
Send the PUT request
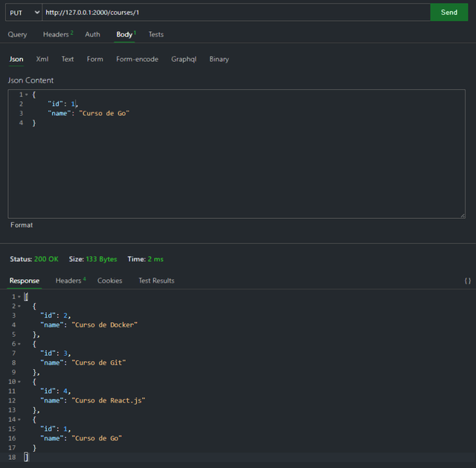[449, 13]
